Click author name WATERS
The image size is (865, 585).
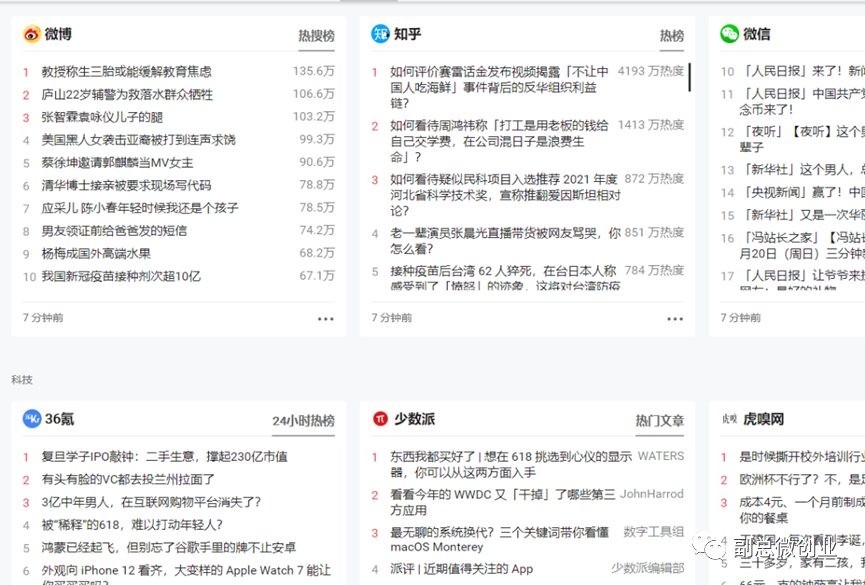661,456
